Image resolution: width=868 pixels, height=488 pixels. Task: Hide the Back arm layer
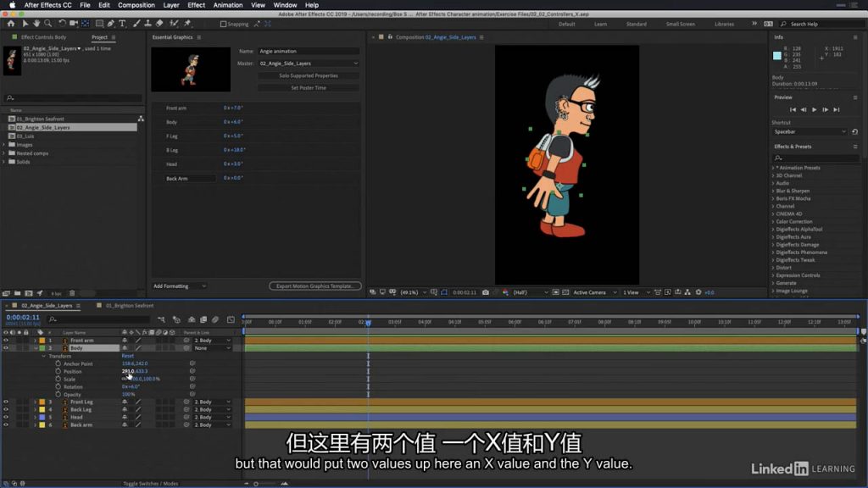point(6,425)
